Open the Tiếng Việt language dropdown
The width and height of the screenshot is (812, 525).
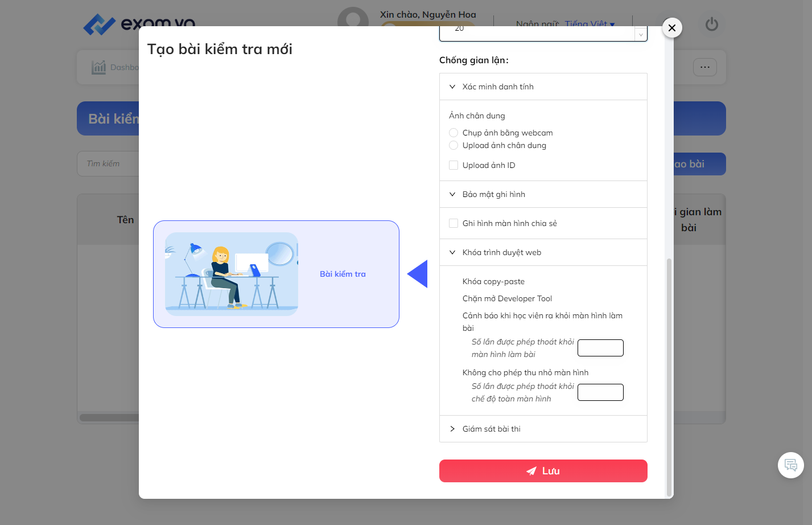click(x=590, y=24)
